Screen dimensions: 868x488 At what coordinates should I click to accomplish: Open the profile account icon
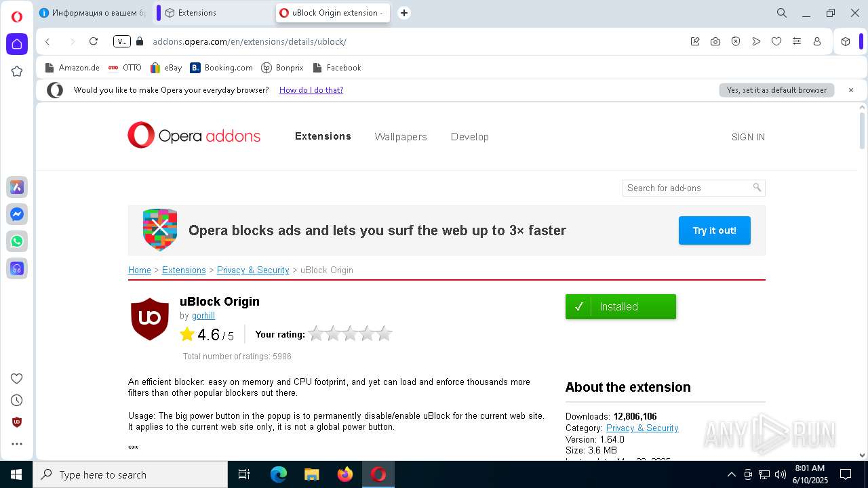click(817, 41)
